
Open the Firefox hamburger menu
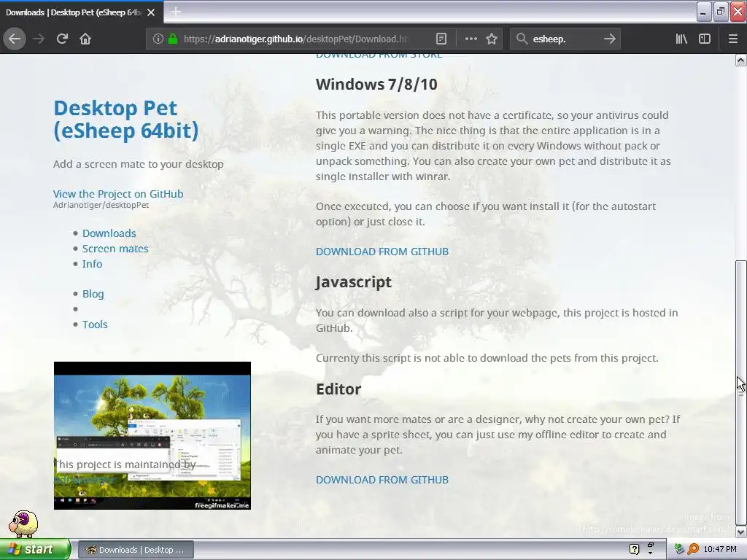732,39
